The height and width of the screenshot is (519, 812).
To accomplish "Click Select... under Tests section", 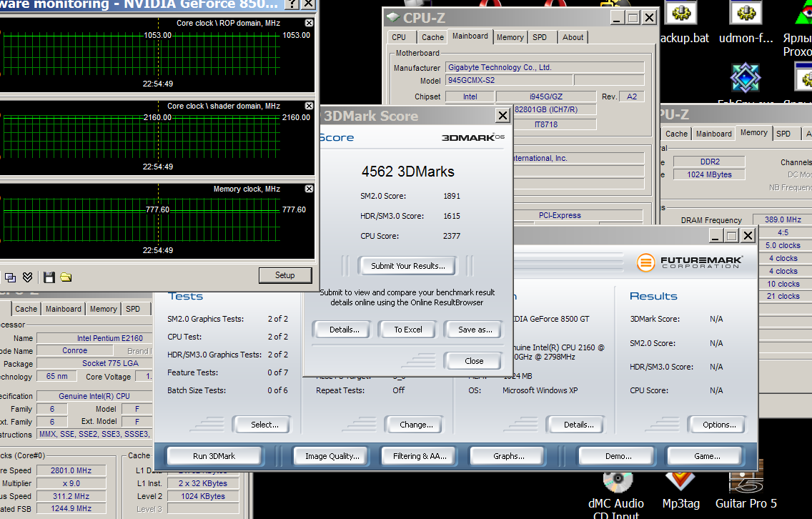I will [264, 425].
